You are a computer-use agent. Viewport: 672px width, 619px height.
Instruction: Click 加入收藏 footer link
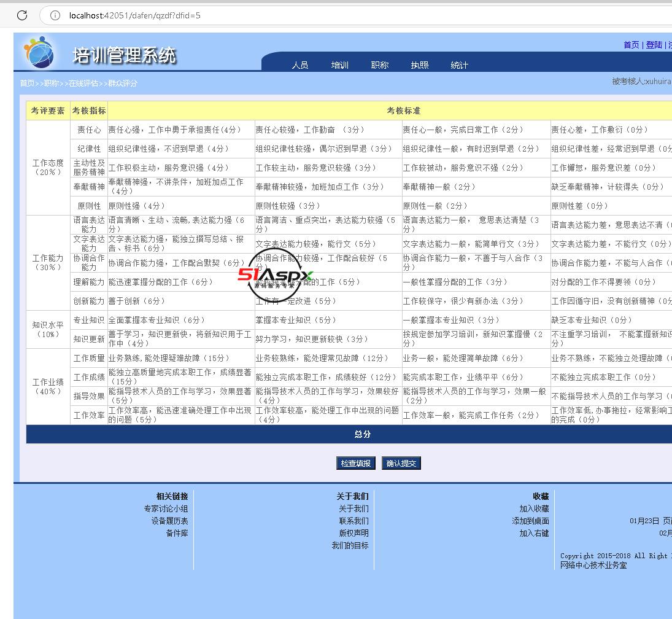point(534,508)
